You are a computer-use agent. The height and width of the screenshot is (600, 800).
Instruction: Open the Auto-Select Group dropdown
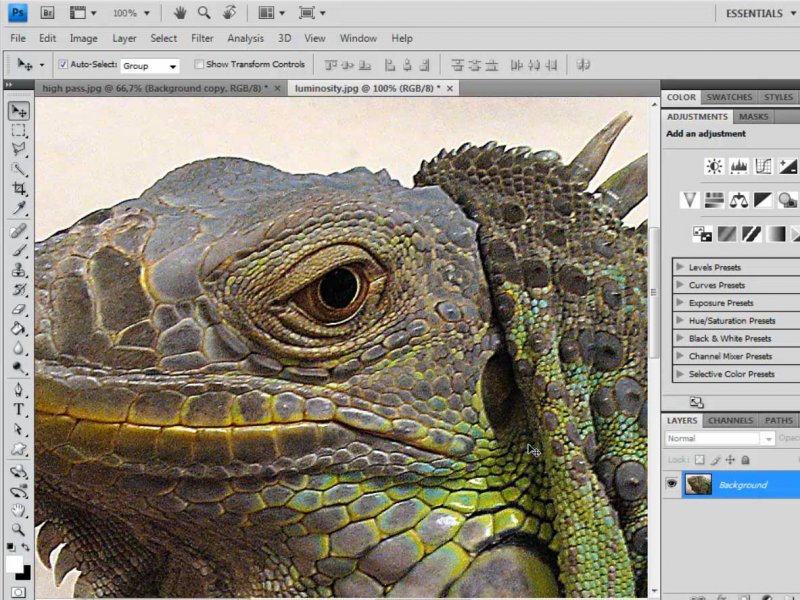pyautogui.click(x=150, y=66)
